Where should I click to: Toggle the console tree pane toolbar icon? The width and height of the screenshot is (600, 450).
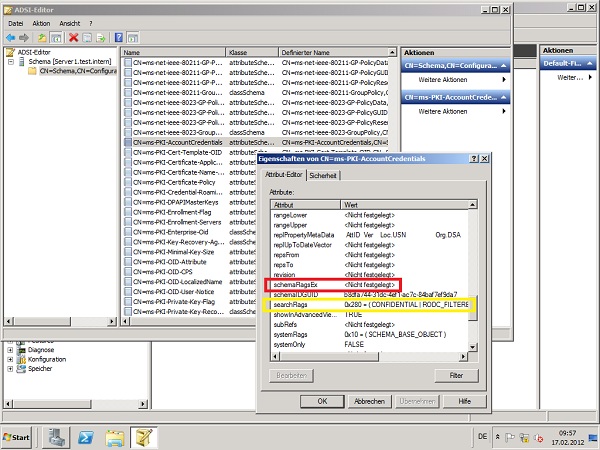56,38
